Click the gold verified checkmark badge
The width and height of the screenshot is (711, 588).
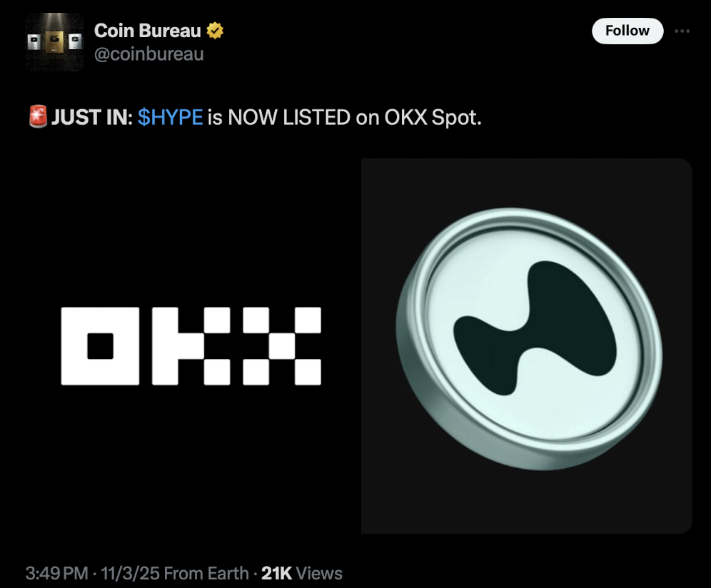[215, 31]
